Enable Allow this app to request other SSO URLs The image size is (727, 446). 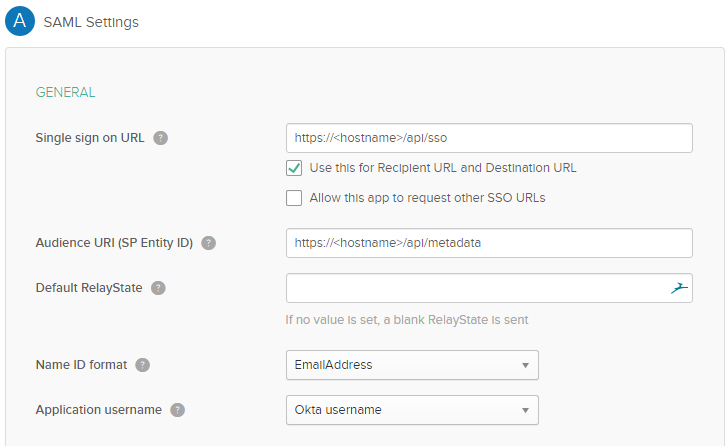coord(294,198)
